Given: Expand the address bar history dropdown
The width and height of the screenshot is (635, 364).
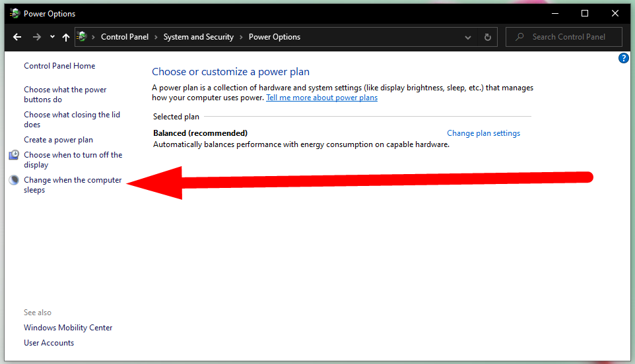Looking at the screenshot, I should pyautogui.click(x=468, y=37).
